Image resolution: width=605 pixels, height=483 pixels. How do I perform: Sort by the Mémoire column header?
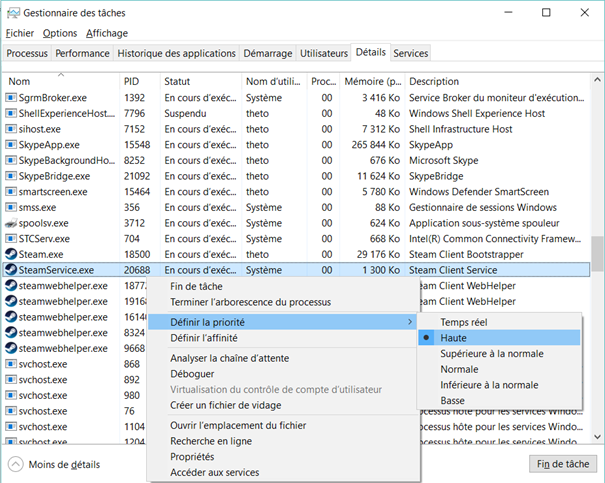(372, 81)
